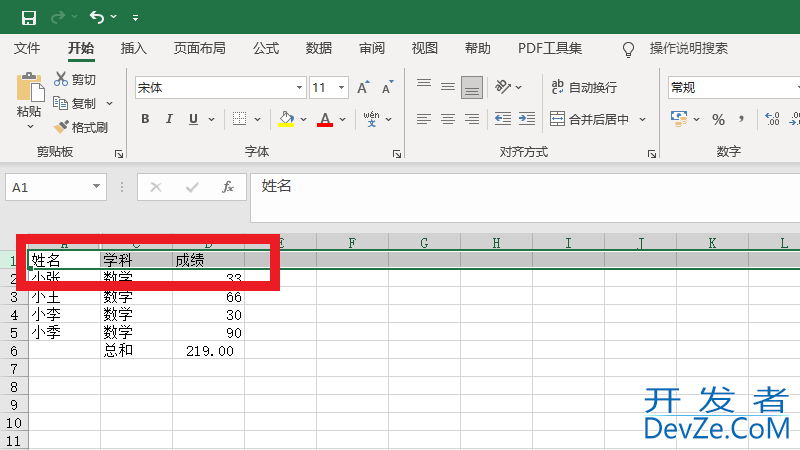This screenshot has width=800, height=450.
Task: Click the Copy (复制) button
Action: 75,104
